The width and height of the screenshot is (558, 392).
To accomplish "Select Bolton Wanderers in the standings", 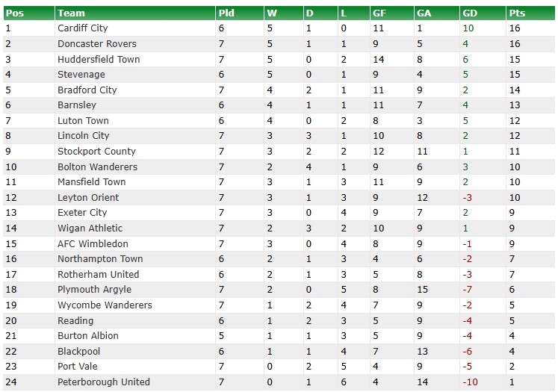I will [x=98, y=167].
